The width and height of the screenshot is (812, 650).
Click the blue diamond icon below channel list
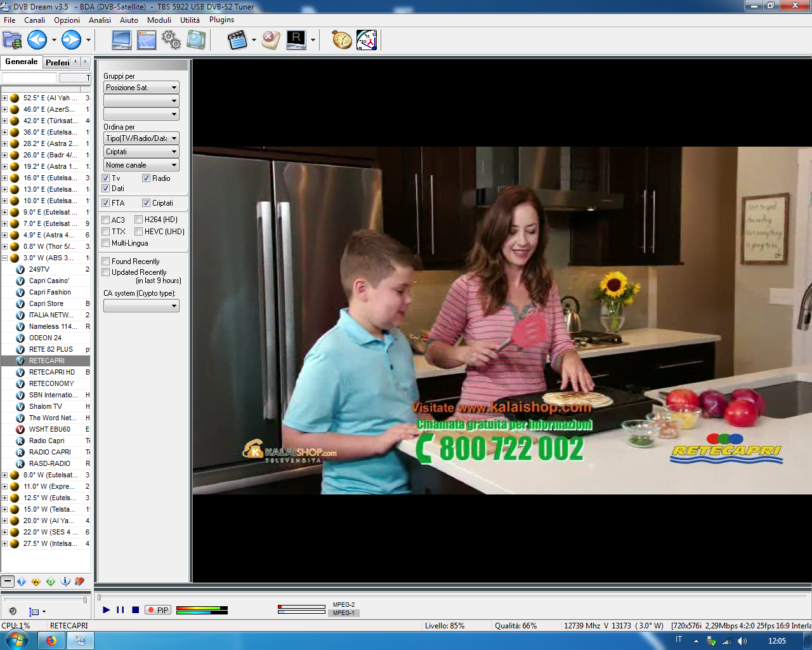pos(22,581)
